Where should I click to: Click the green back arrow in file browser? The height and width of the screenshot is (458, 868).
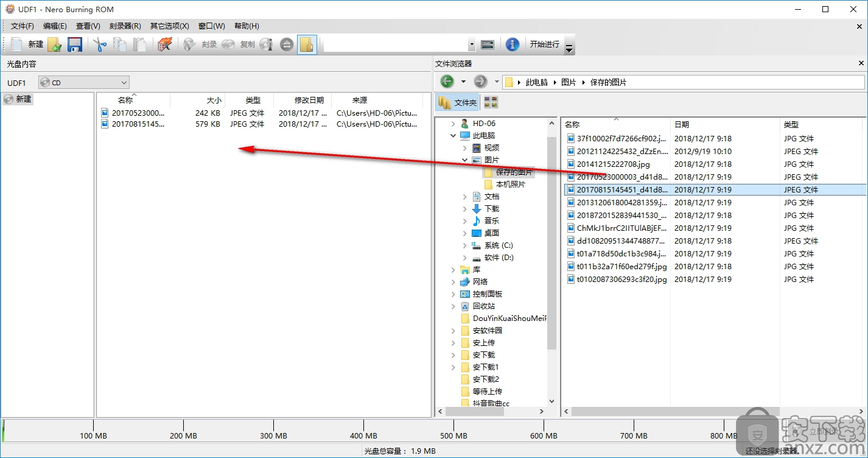(447, 82)
